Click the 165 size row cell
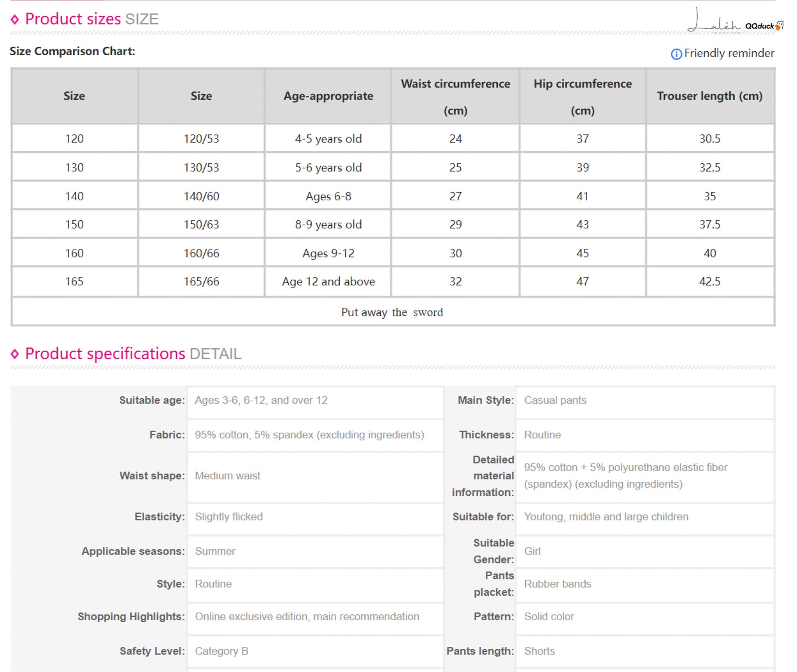 (x=74, y=281)
